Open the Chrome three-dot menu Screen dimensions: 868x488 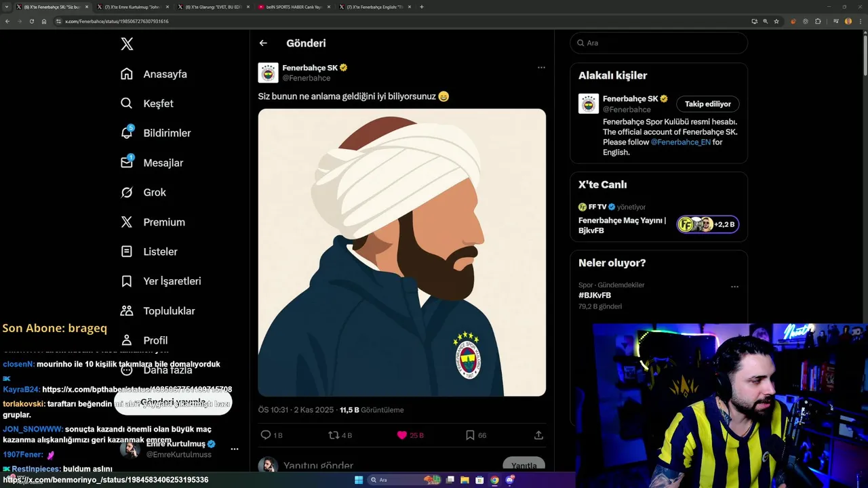(861, 21)
